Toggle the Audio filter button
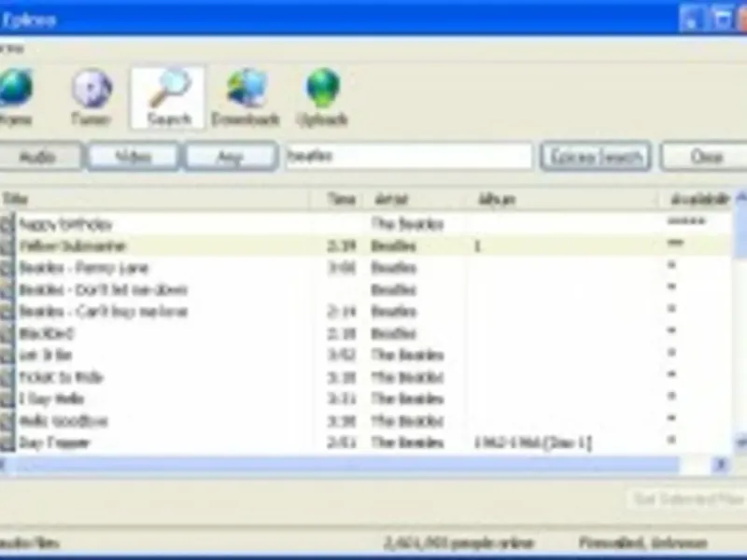 click(x=39, y=157)
